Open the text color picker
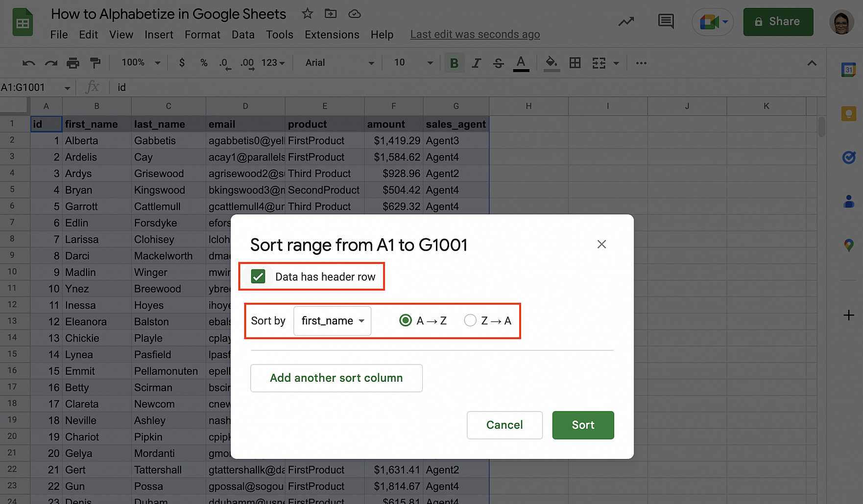The height and width of the screenshot is (504, 863). click(521, 63)
